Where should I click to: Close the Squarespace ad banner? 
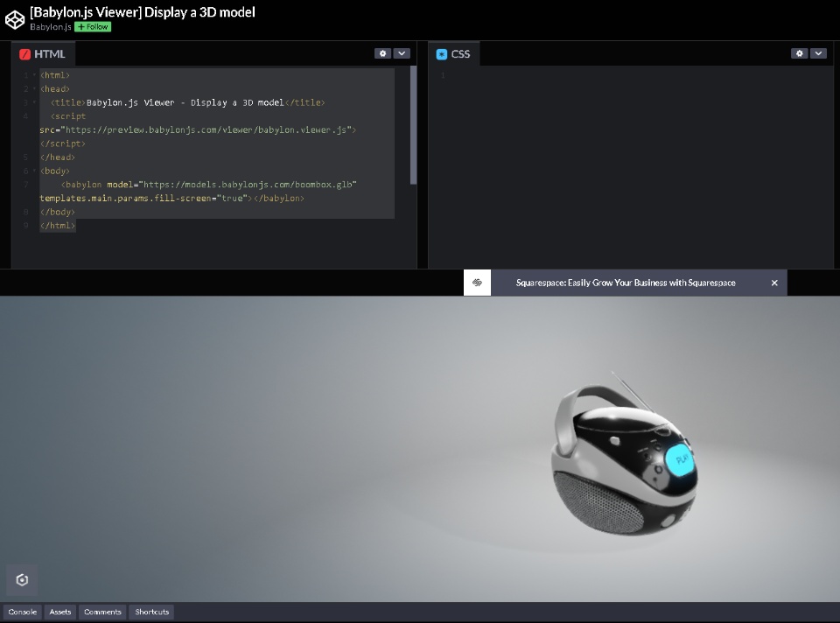click(774, 283)
